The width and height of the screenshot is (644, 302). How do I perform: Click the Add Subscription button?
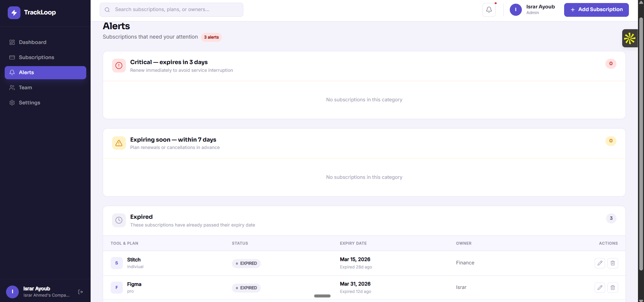(596, 10)
